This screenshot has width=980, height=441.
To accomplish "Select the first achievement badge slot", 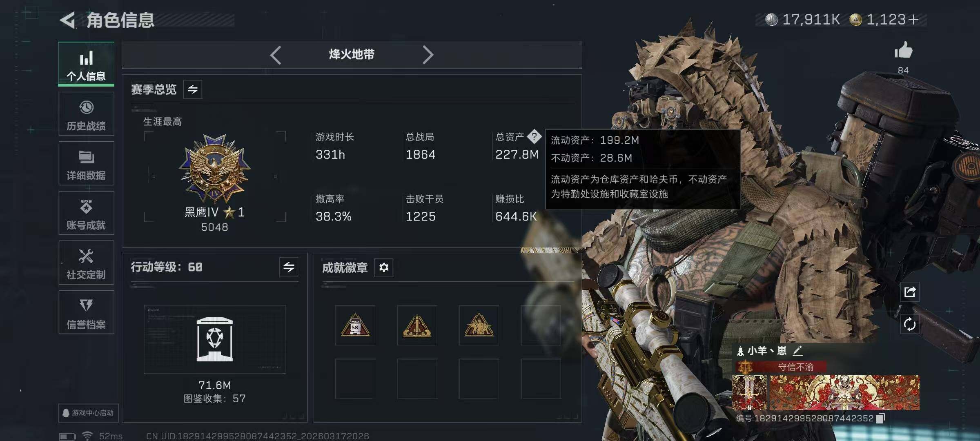I will point(355,325).
